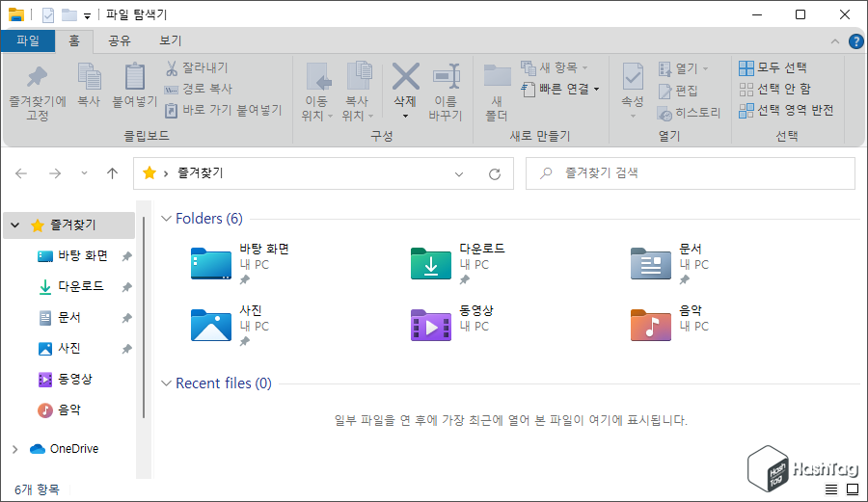Click the 붙여넣기 paste clipboard icon
Screen dimensions: 868x502
click(134, 76)
